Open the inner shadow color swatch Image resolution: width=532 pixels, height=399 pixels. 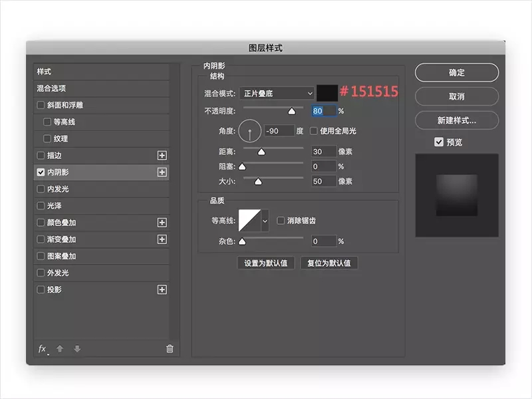pos(327,93)
